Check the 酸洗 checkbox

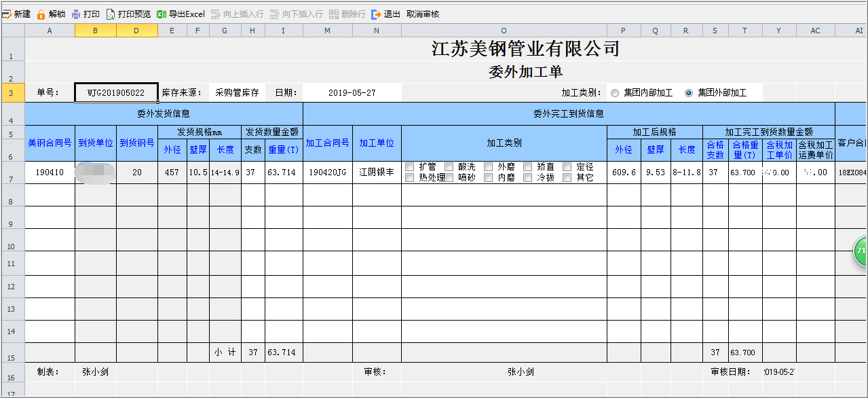(449, 167)
